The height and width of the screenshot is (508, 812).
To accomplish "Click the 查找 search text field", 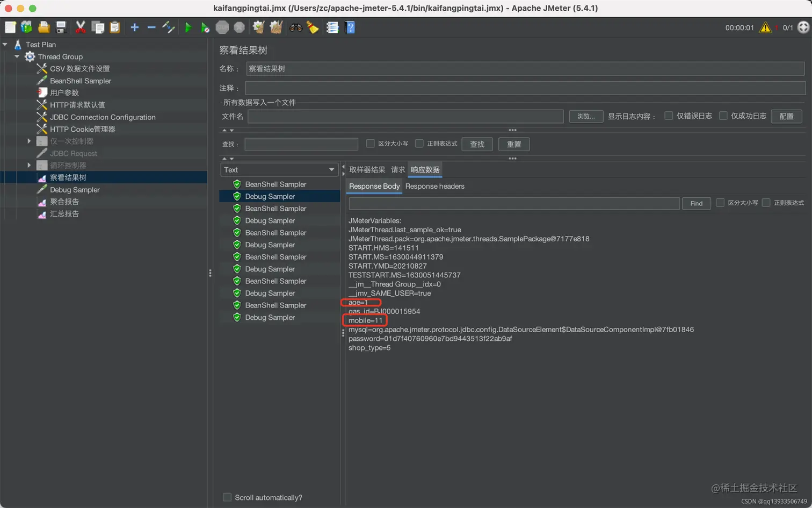I will pos(301,144).
